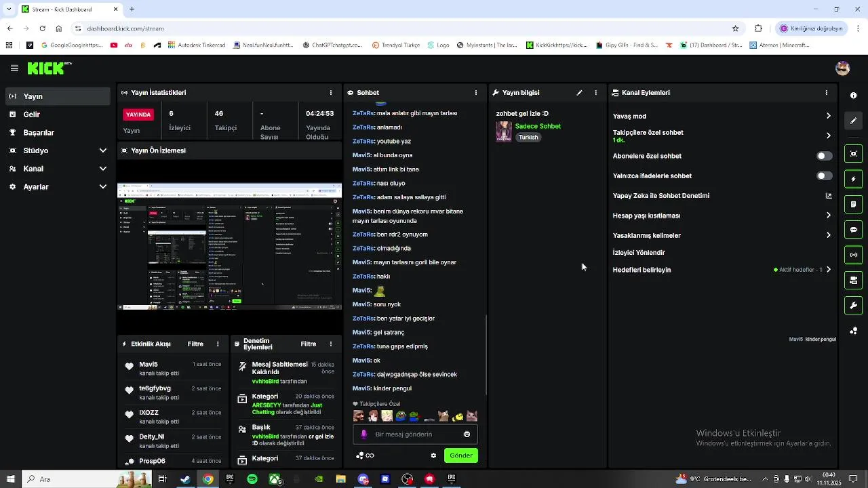Open the Etkinlik Akışı Filtre dropdown
Screen dimensions: 868x488
coord(195,344)
